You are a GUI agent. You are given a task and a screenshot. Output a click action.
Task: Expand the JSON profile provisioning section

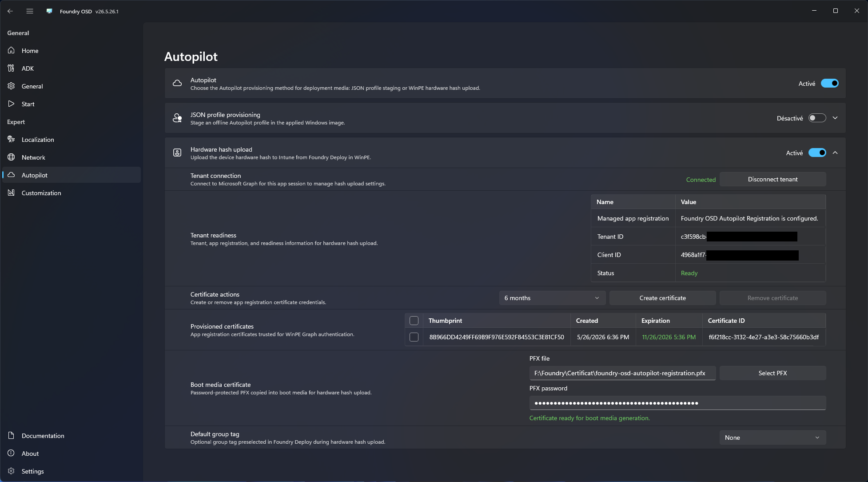point(835,118)
